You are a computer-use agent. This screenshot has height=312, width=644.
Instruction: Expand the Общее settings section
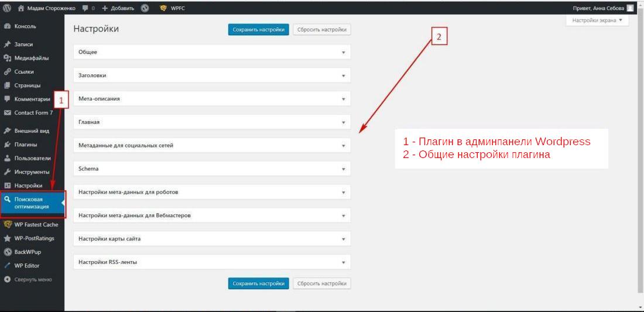[211, 52]
